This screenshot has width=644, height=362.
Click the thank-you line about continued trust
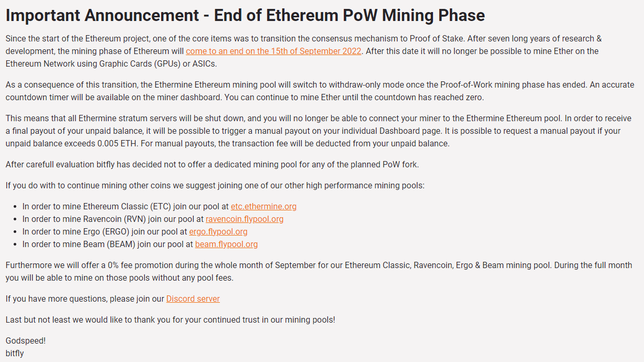click(170, 320)
